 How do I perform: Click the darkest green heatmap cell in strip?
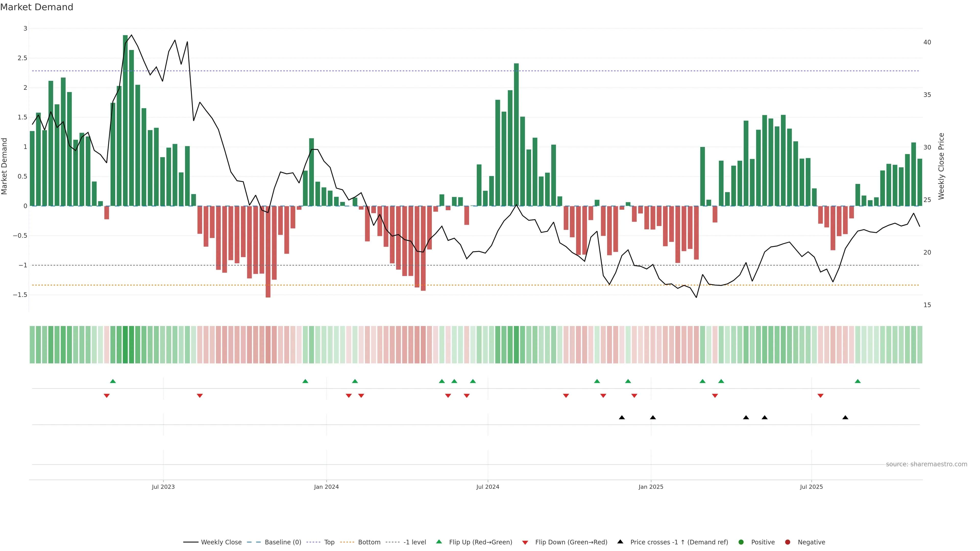[x=125, y=345]
